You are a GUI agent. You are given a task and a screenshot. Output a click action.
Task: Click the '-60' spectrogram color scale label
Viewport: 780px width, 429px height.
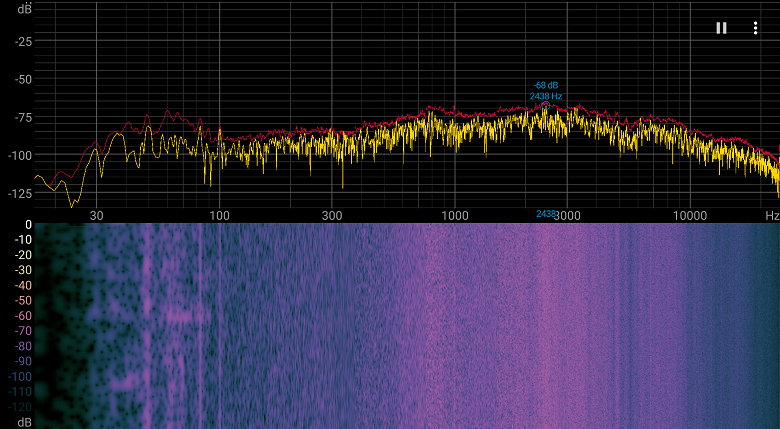point(24,316)
